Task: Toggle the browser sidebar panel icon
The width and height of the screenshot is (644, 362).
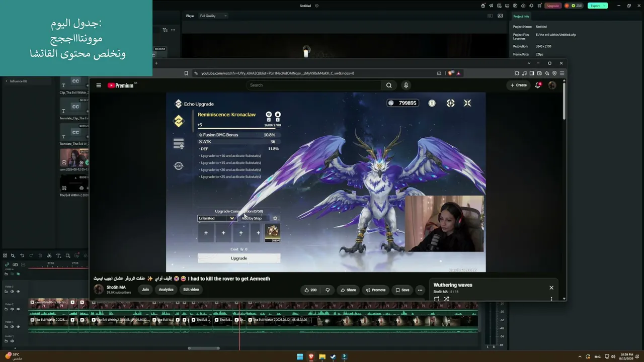Action: click(x=532, y=73)
